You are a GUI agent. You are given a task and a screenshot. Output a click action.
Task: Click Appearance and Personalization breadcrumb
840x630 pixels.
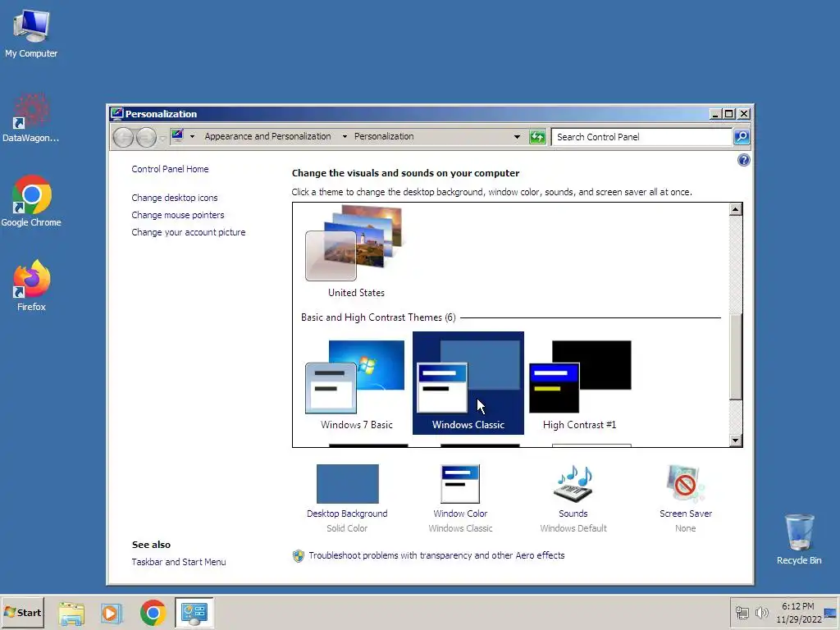pos(267,137)
